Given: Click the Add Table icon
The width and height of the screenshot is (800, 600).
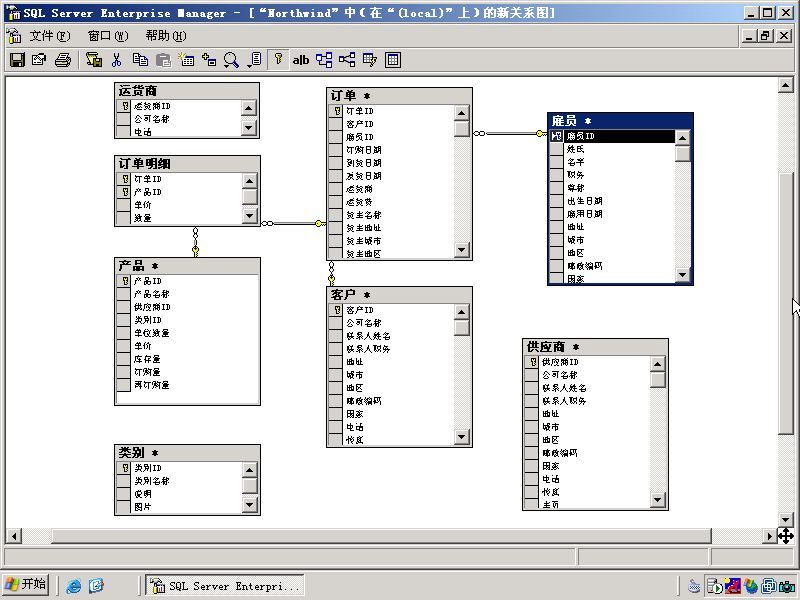Looking at the screenshot, I should (209, 60).
